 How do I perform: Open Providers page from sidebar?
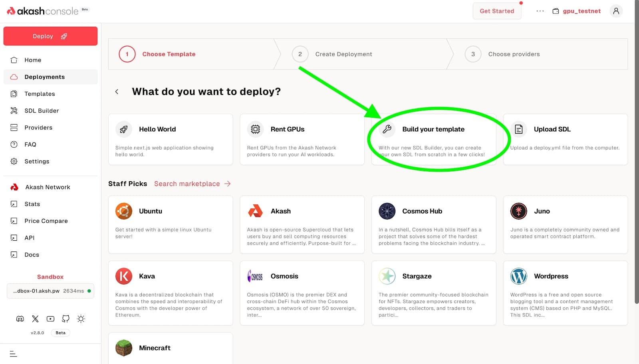[38, 128]
